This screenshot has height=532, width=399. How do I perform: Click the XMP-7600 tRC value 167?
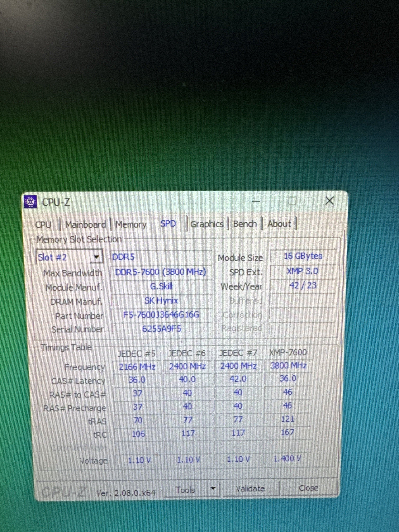point(288,432)
